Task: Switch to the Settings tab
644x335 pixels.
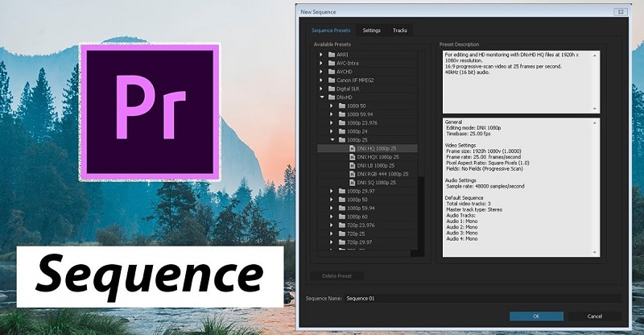Action: pos(371,31)
